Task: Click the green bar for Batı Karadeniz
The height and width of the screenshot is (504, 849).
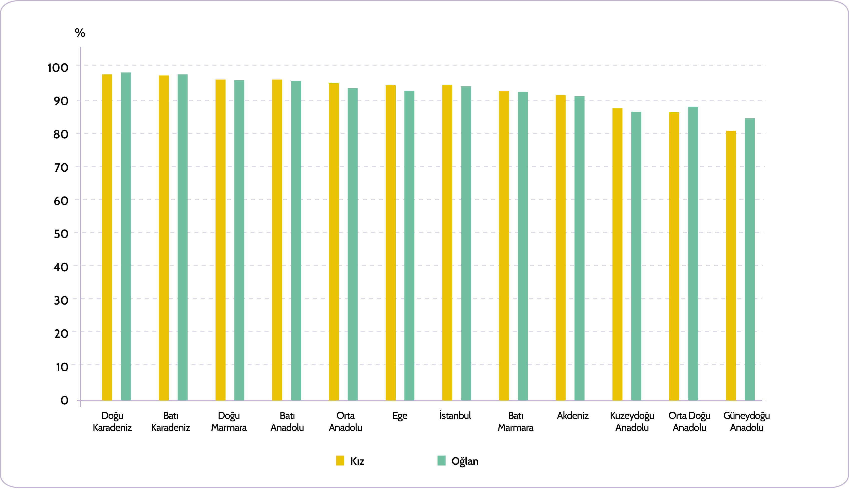Action: (x=182, y=238)
